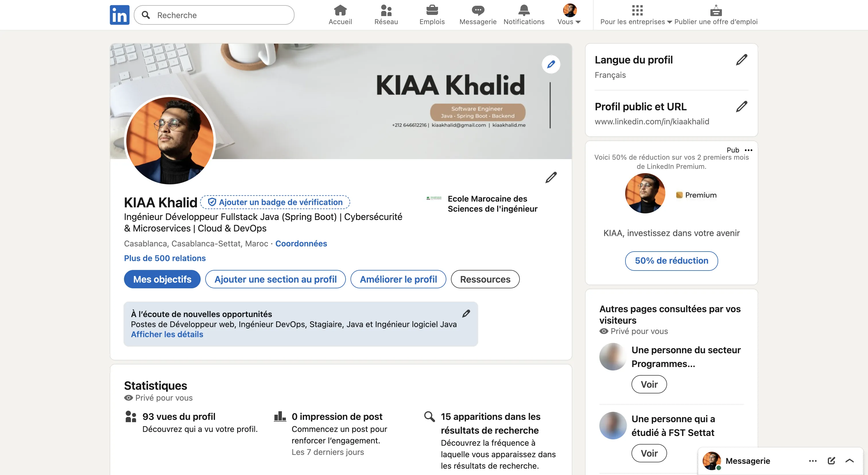Expand the Pour les entreprises chevron
This screenshot has height=475, width=868.
[x=670, y=22]
